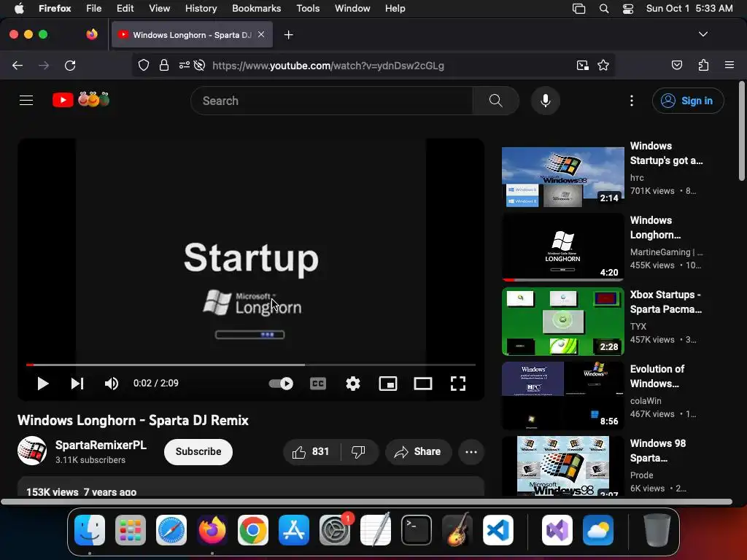The width and height of the screenshot is (747, 560).
Task: Save to Pocket icon
Action: (677, 65)
